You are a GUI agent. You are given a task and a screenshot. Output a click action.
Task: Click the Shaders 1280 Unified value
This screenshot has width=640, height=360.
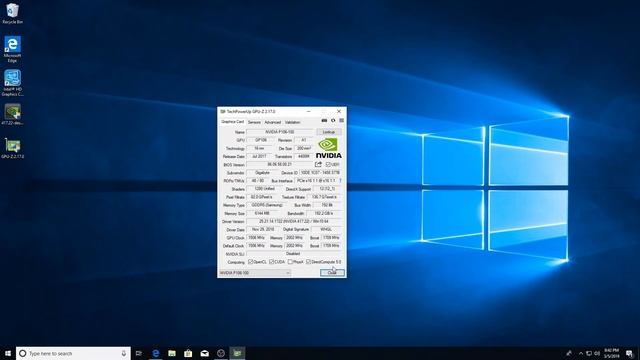click(264, 189)
